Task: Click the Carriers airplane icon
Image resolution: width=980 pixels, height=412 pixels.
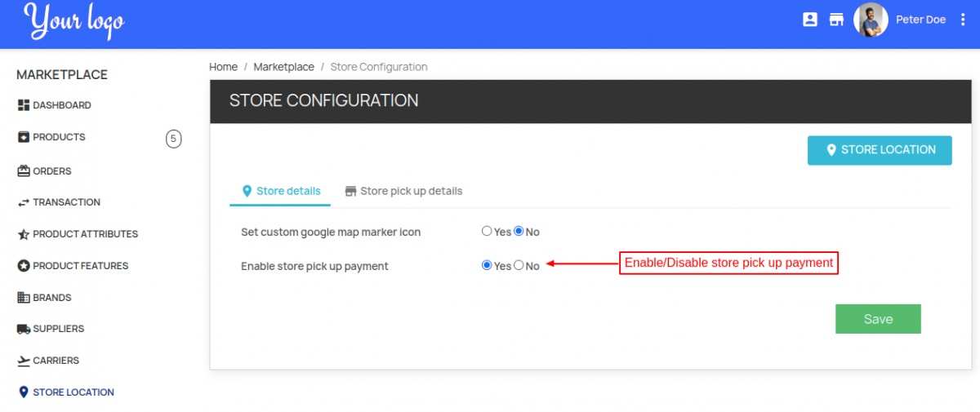Action: [x=24, y=361]
